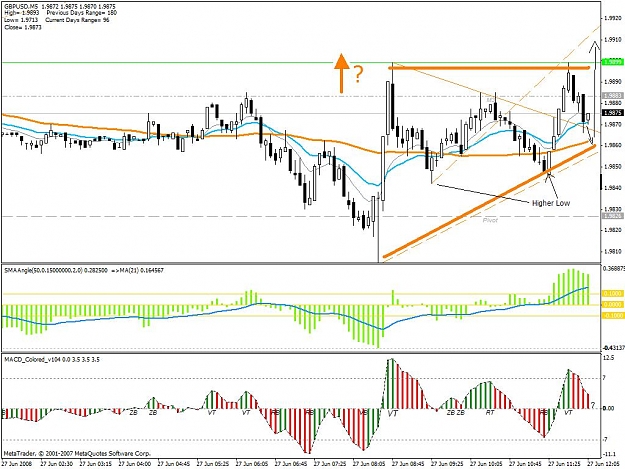Viewport: 625px width, 469px height.
Task: Click the 1.9850 price axis value
Action: 613,167
